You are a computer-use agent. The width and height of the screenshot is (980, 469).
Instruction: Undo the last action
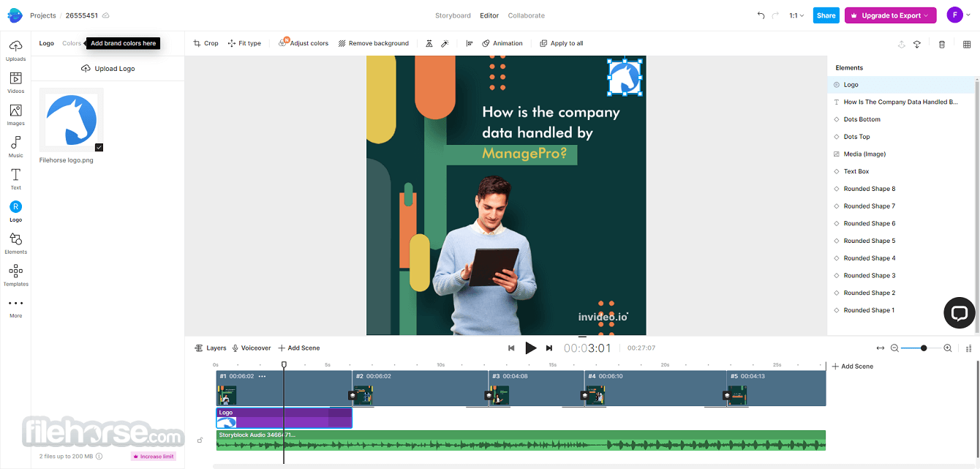(x=761, y=15)
